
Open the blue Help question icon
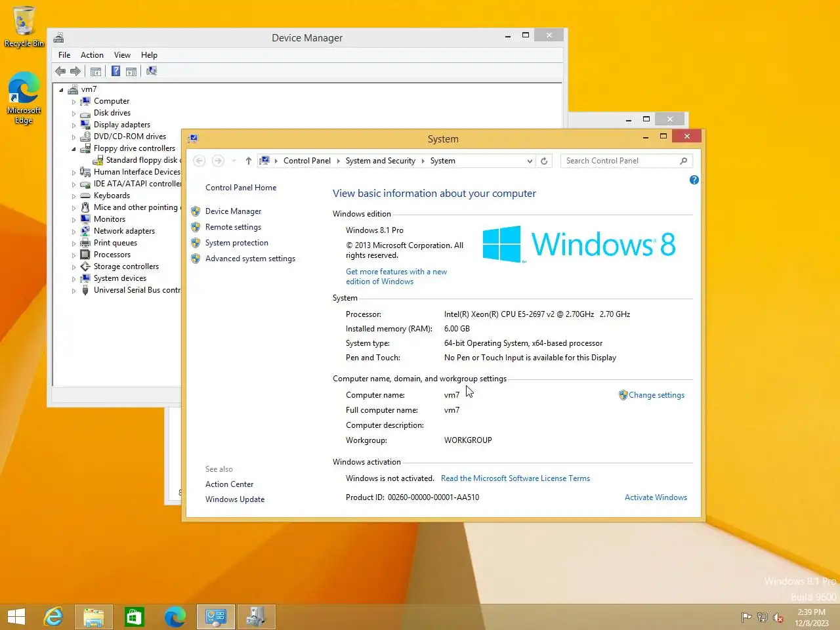(x=694, y=180)
